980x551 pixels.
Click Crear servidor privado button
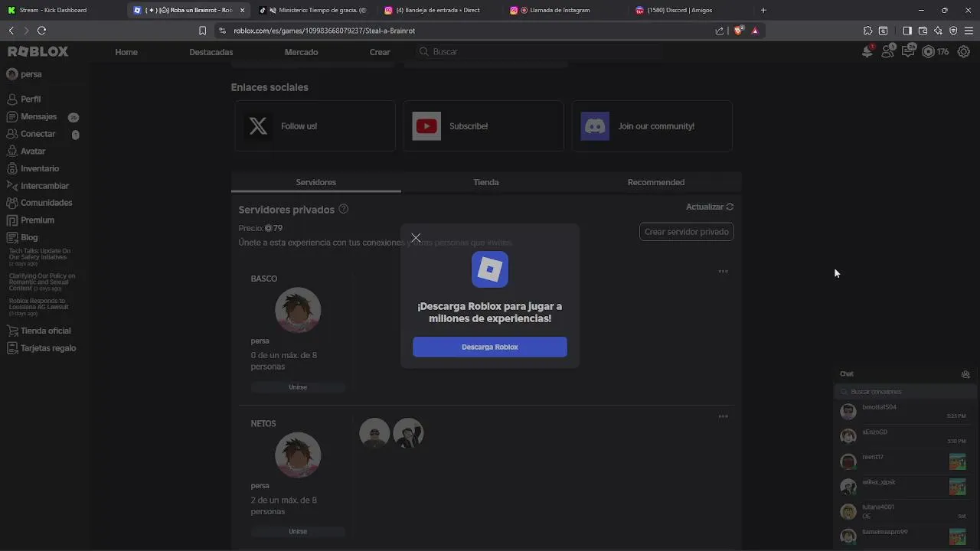pyautogui.click(x=687, y=232)
